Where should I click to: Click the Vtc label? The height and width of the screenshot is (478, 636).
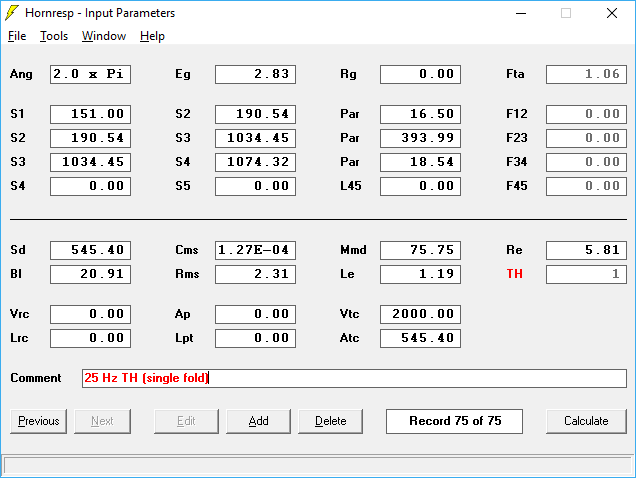coord(349,314)
